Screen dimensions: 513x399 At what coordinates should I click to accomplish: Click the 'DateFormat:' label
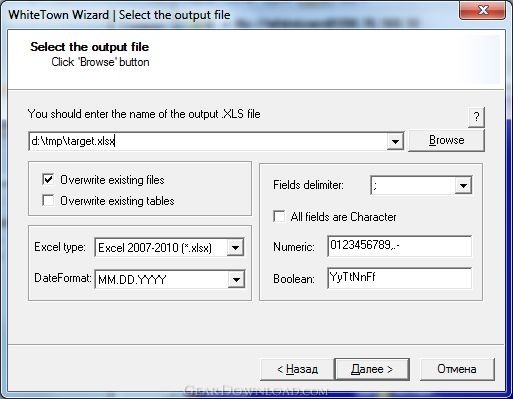tap(63, 278)
